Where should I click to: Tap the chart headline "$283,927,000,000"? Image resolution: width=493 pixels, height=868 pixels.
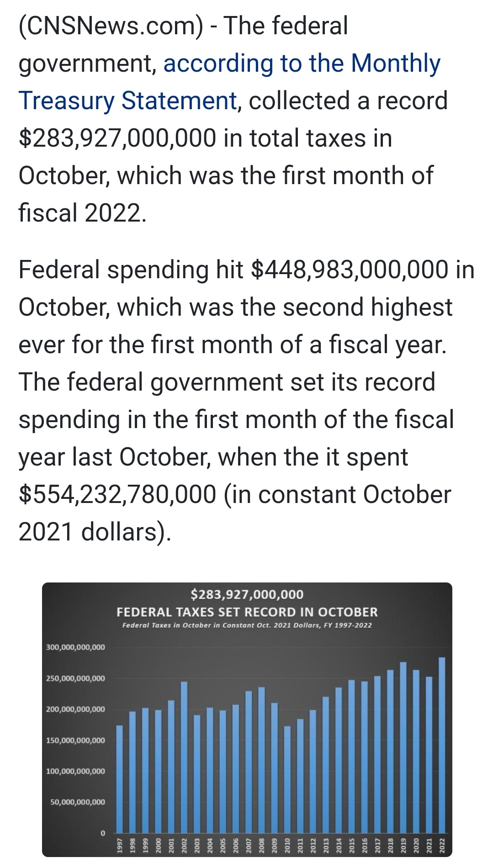tap(247, 594)
